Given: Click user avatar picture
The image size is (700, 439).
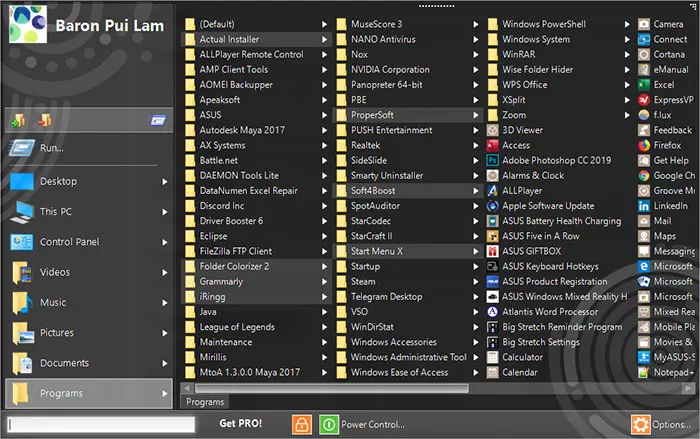Looking at the screenshot, I should 28,24.
